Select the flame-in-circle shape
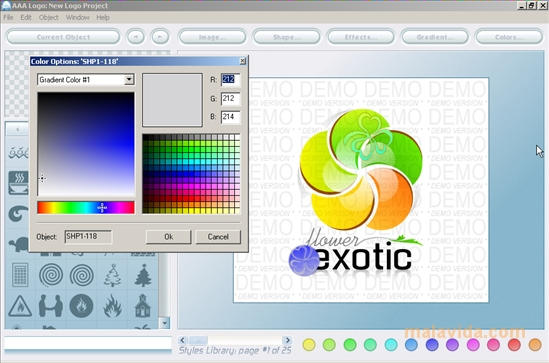 81,306
